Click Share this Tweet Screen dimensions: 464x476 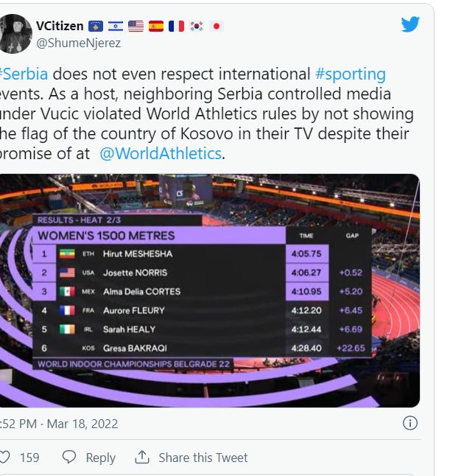click(203, 458)
